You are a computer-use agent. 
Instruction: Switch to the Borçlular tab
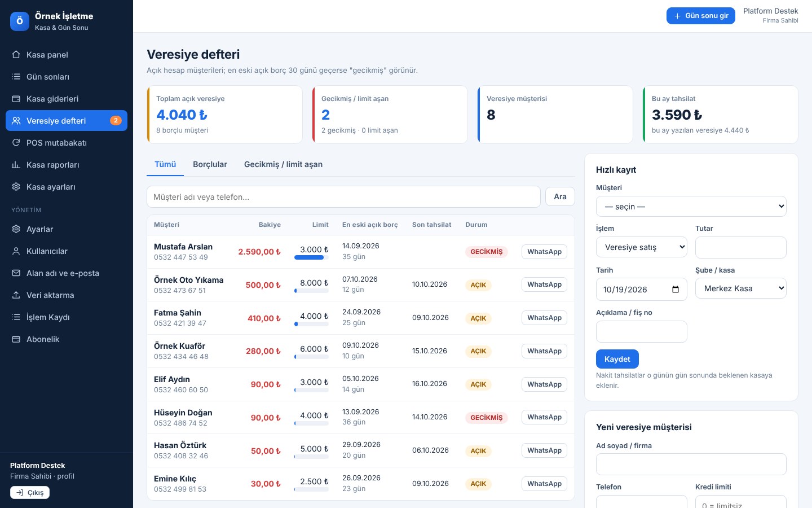coord(210,164)
